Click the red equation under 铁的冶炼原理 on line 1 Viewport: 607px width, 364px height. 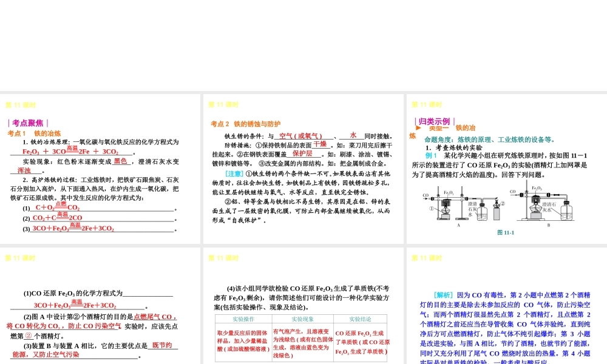[x=70, y=151]
